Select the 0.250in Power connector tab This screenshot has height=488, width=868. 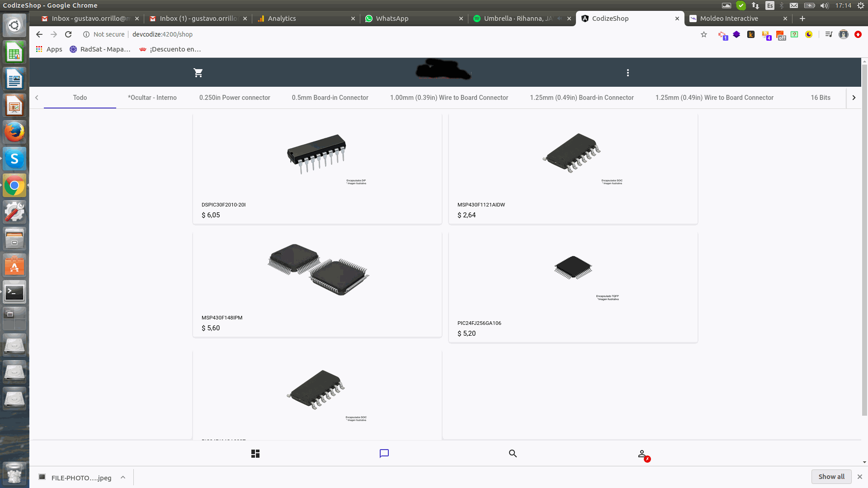coord(235,98)
